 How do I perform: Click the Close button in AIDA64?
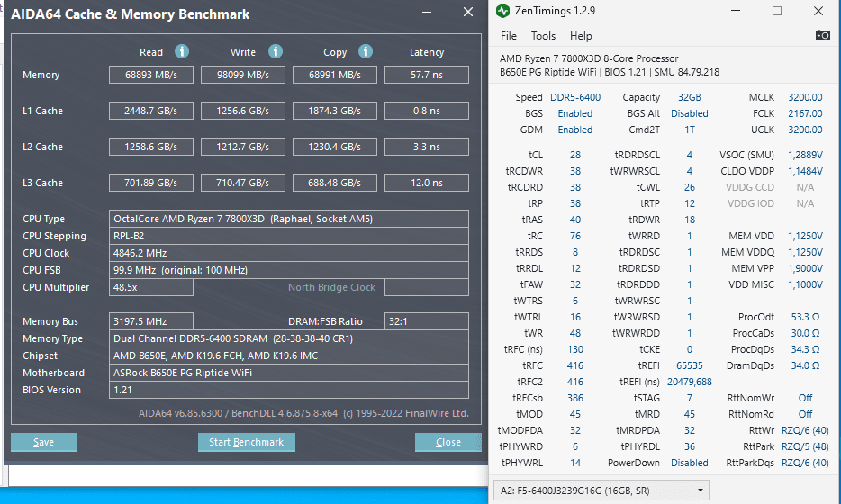[448, 442]
